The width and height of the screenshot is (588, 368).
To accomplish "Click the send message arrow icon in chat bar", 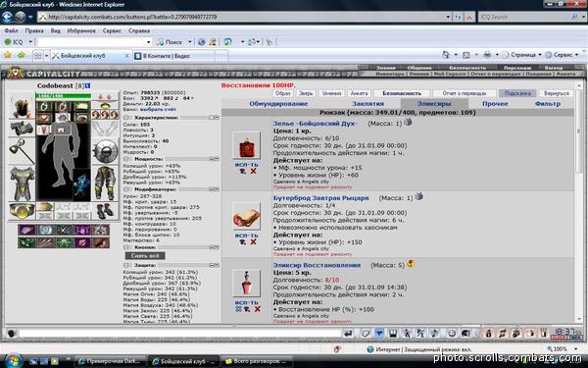I will (348, 333).
